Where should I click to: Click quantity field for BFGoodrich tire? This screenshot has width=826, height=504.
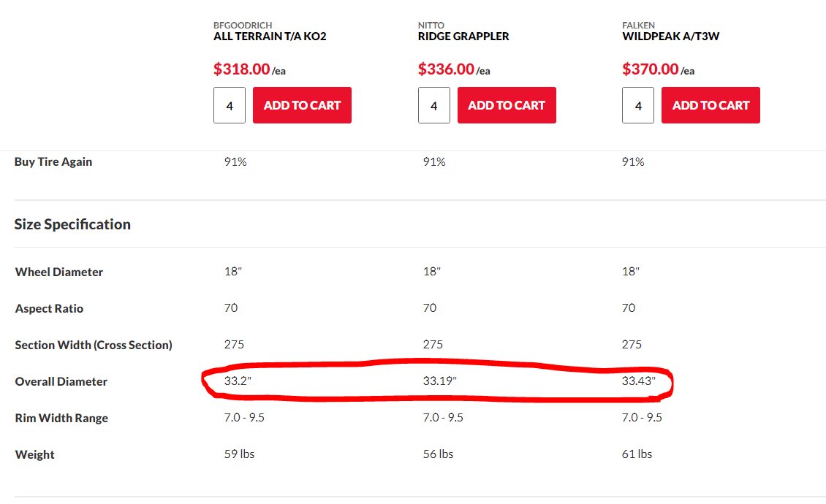point(229,105)
